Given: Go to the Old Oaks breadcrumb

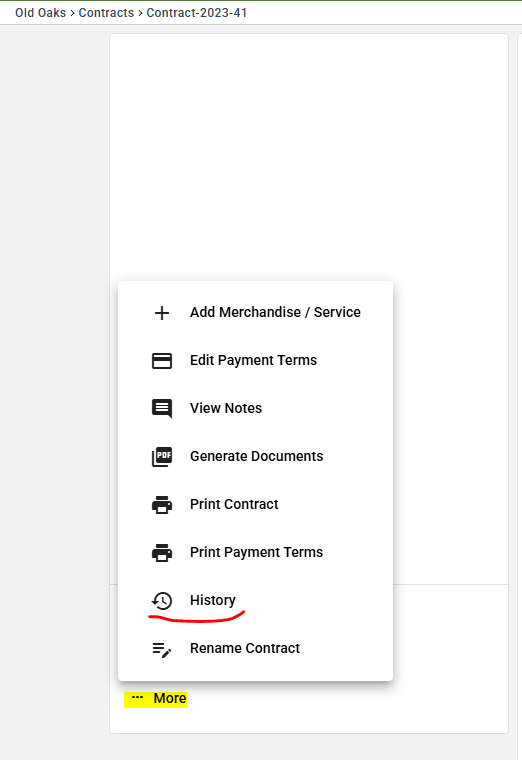Looking at the screenshot, I should coord(40,13).
